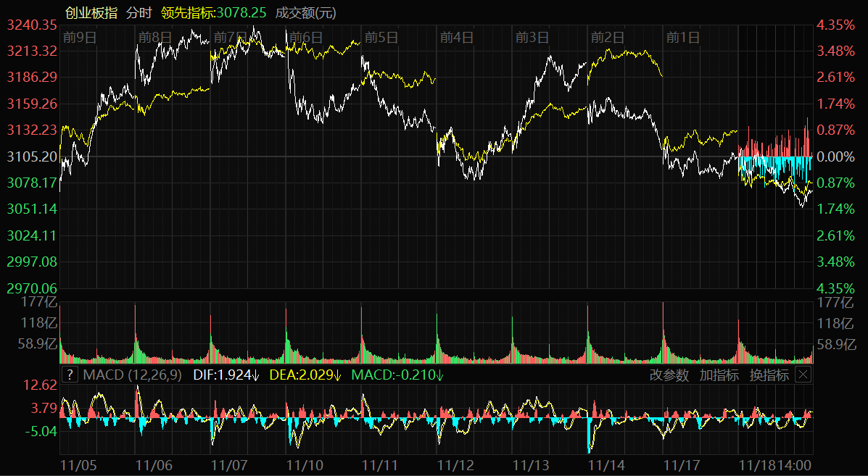Click the 创业板指 index title
This screenshot has height=476, width=868.
(91, 13)
